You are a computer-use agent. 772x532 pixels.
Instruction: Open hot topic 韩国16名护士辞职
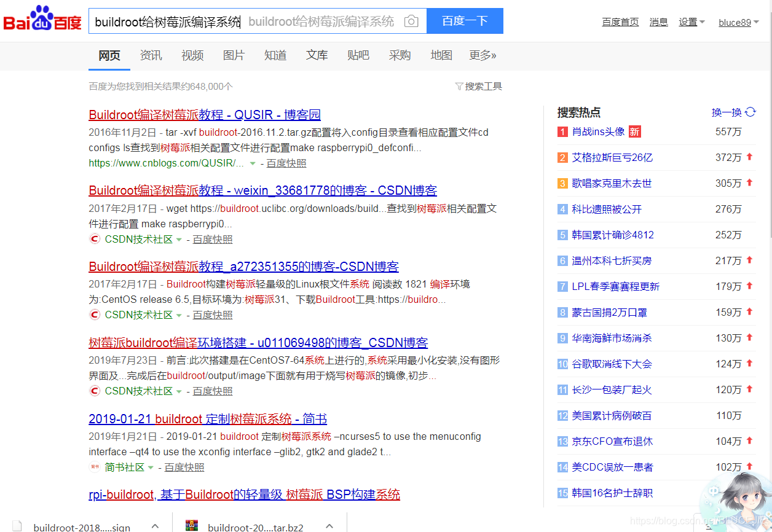[x=612, y=493]
